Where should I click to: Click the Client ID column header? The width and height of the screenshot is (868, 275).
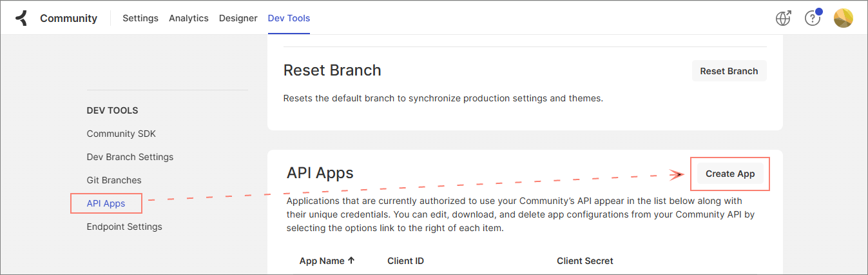tap(405, 261)
